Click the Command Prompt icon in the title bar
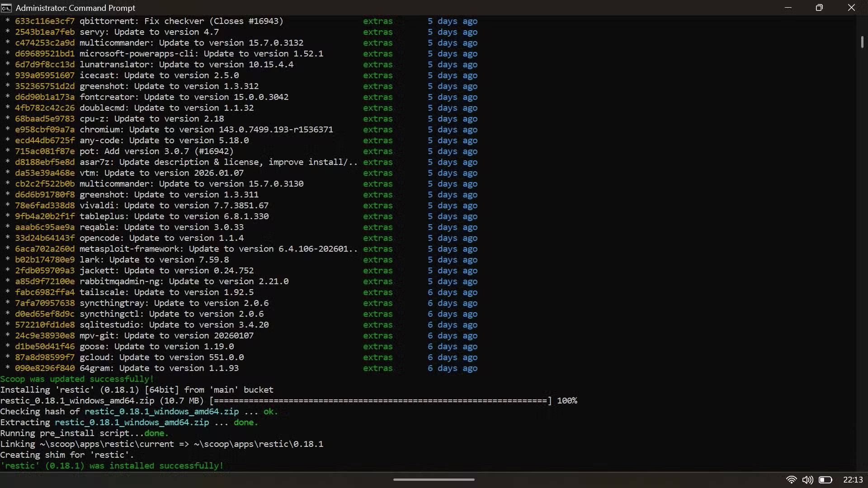Screen dimensions: 868x488 point(6,8)
